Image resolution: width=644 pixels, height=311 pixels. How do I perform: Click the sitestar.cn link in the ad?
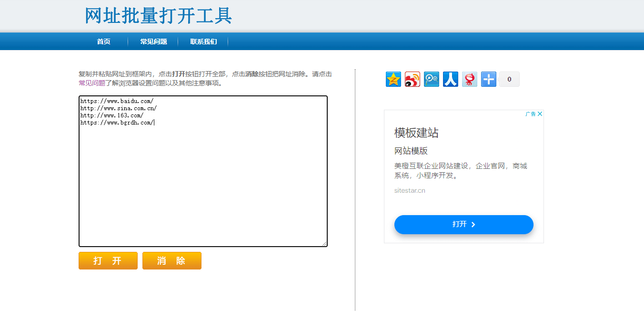click(409, 190)
